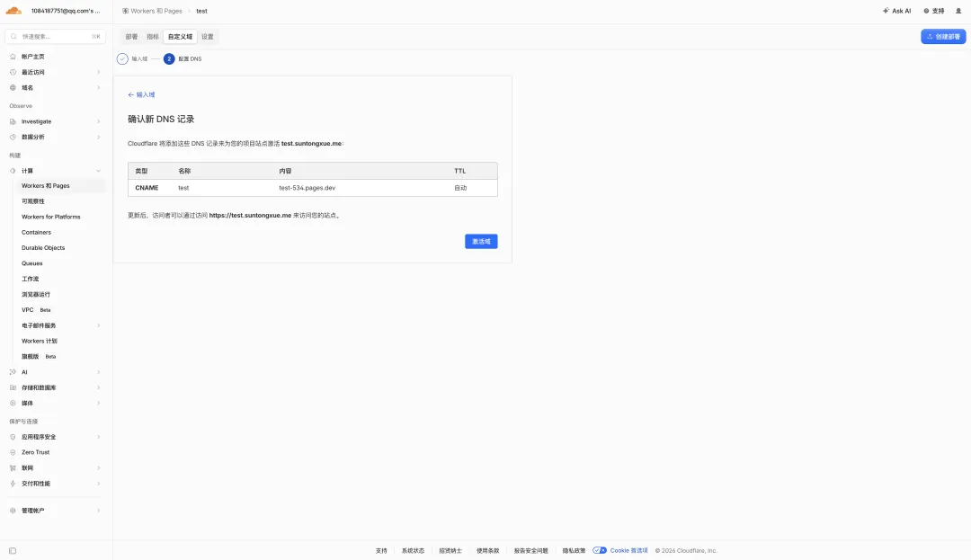Image resolution: width=971 pixels, height=560 pixels.
Task: Expand the 联网 chevron
Action: (99, 468)
